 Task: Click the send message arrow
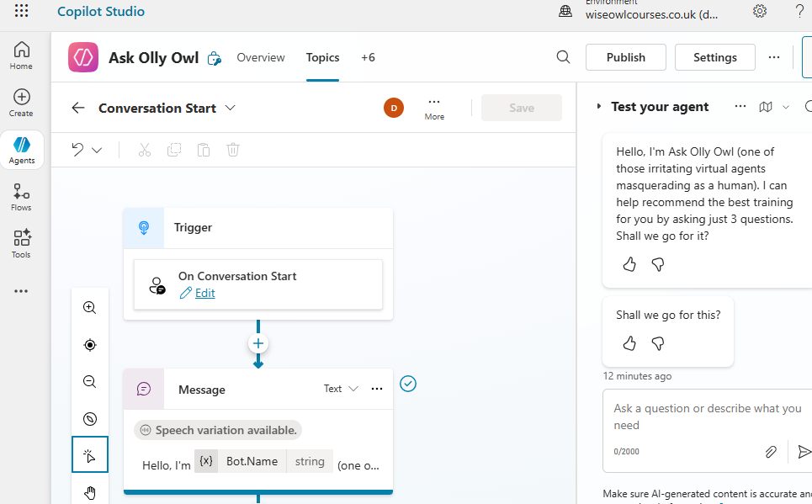804,452
